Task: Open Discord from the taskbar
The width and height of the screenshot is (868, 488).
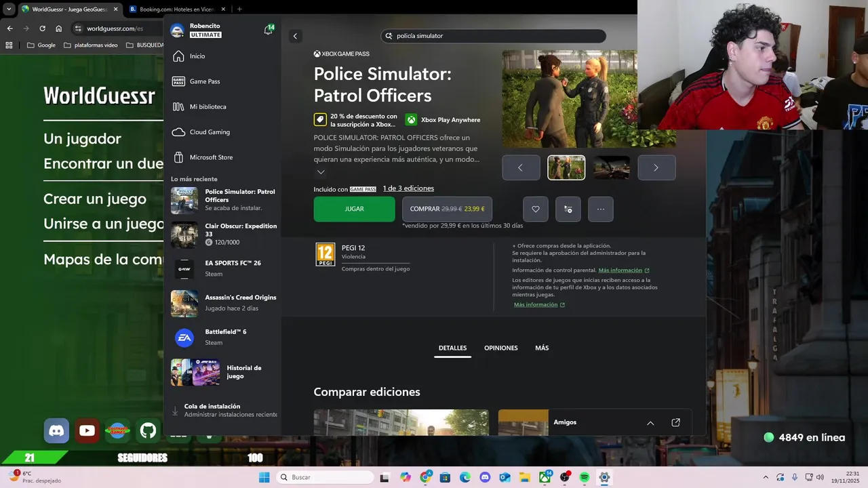Action: tap(485, 477)
